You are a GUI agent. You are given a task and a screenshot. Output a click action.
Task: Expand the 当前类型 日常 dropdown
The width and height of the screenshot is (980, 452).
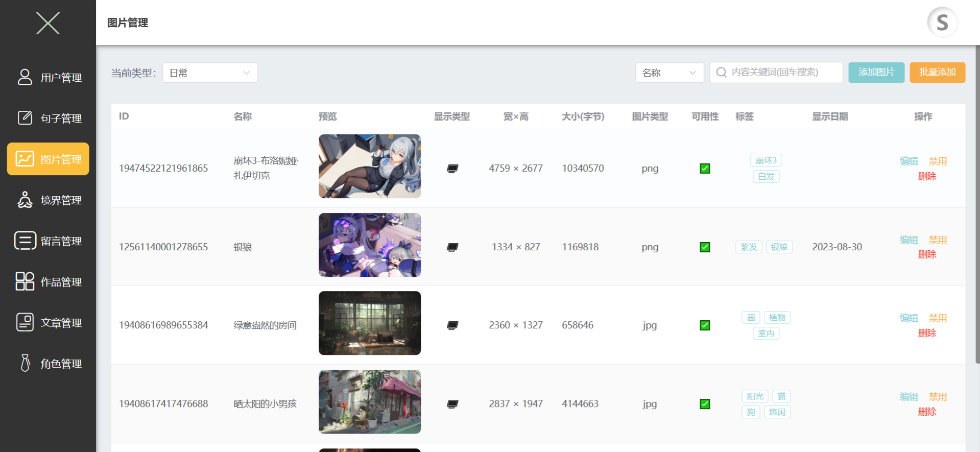pos(210,73)
